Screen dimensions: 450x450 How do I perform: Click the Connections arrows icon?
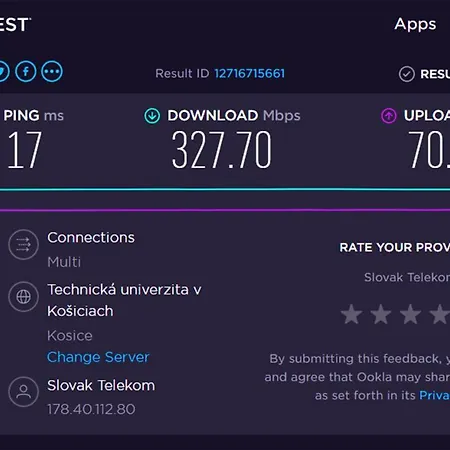coord(23,245)
